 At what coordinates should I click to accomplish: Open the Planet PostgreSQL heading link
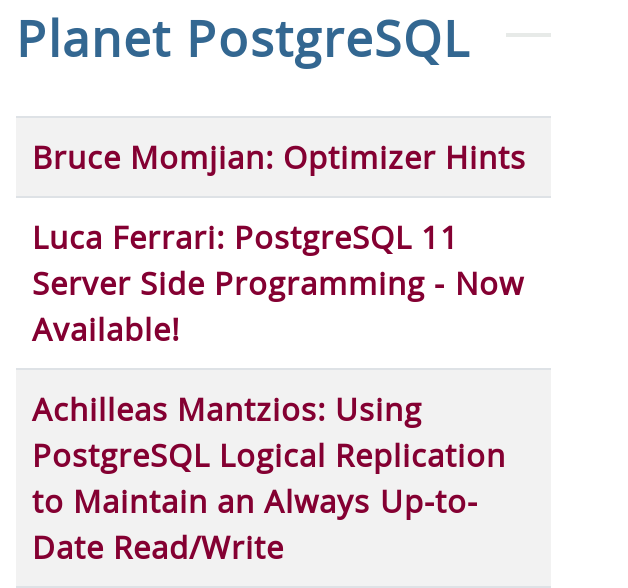tap(244, 40)
